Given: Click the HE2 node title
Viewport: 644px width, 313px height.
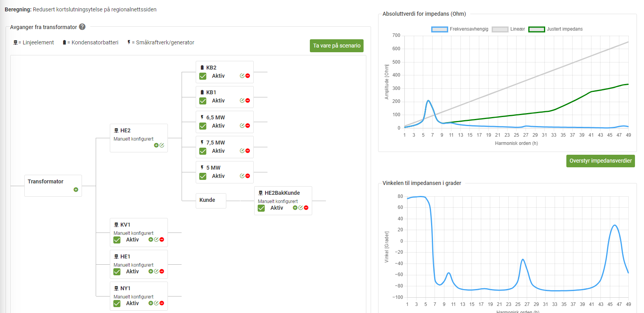Looking at the screenshot, I should 125,130.
